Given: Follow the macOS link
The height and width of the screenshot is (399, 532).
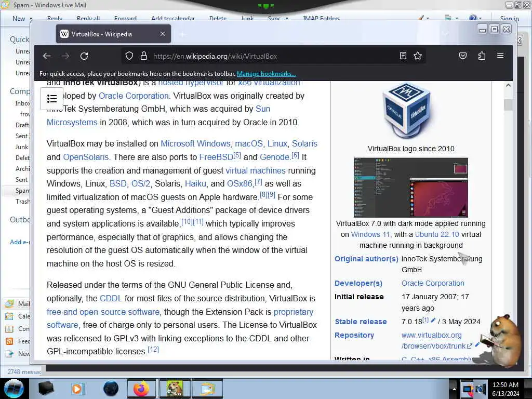Looking at the screenshot, I should tap(249, 144).
